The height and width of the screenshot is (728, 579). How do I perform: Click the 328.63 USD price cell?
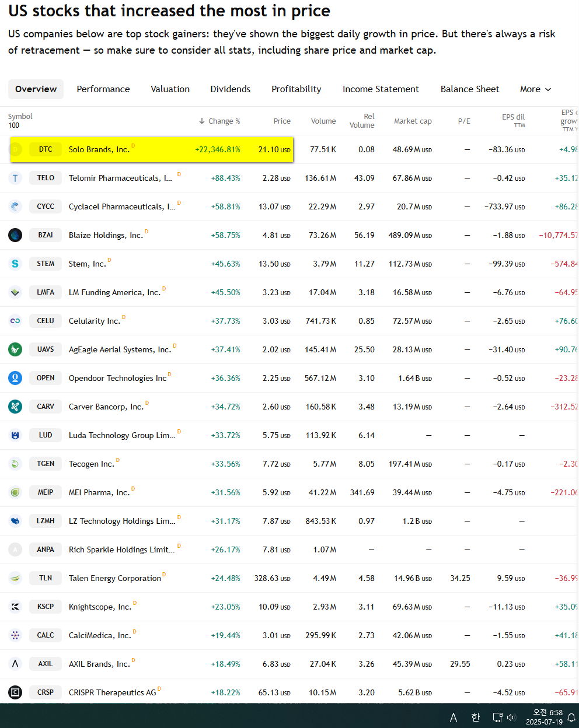(272, 578)
